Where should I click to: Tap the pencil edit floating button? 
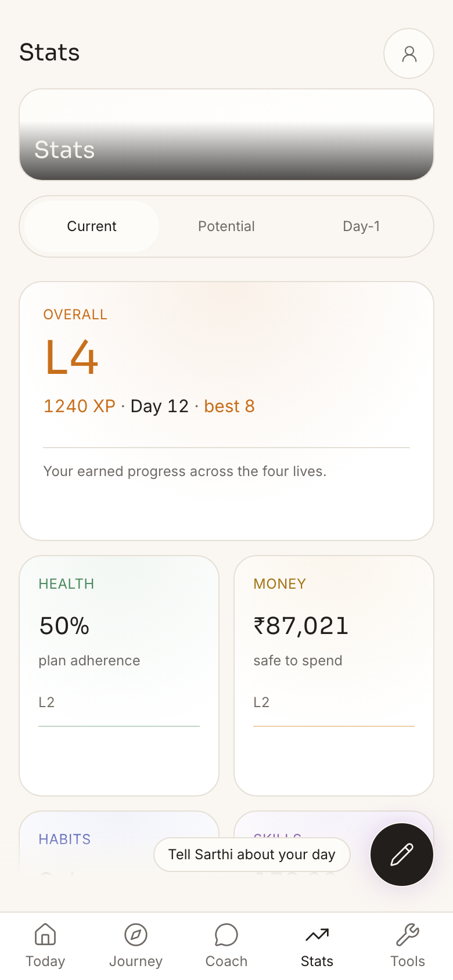click(x=402, y=855)
